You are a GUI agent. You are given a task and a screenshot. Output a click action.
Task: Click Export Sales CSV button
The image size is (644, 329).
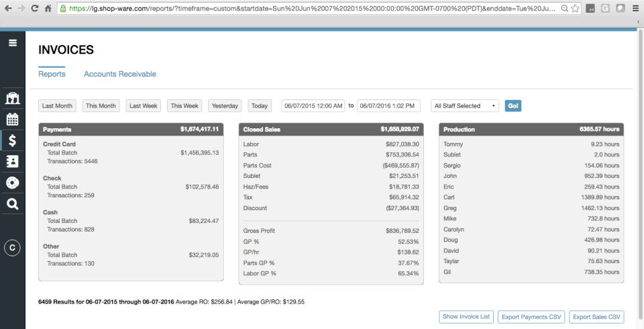coord(596,317)
